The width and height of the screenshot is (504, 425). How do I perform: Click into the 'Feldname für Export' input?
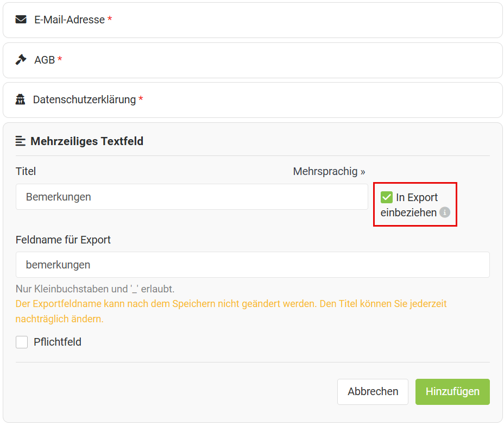(253, 265)
